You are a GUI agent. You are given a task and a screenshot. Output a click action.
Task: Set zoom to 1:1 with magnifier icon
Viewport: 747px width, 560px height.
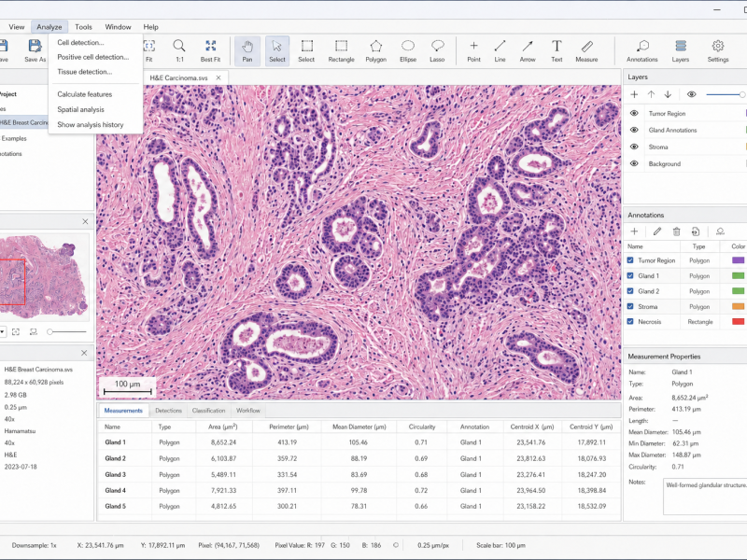point(179,50)
